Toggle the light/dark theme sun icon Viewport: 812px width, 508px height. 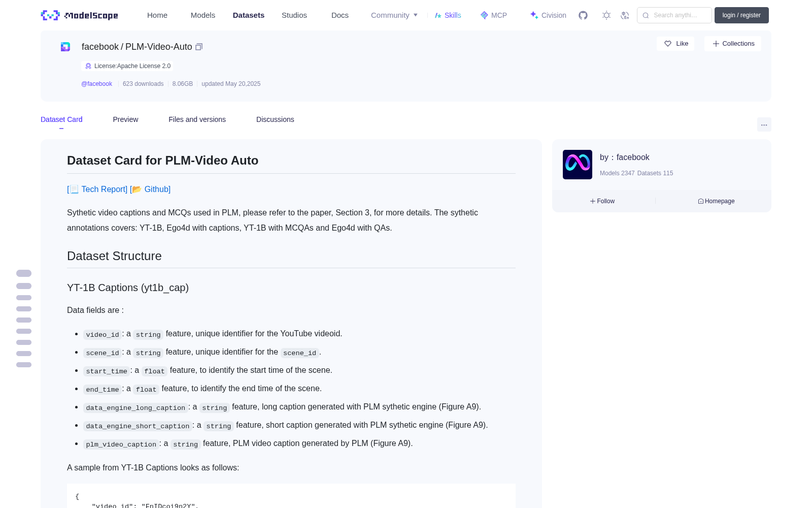pos(606,15)
